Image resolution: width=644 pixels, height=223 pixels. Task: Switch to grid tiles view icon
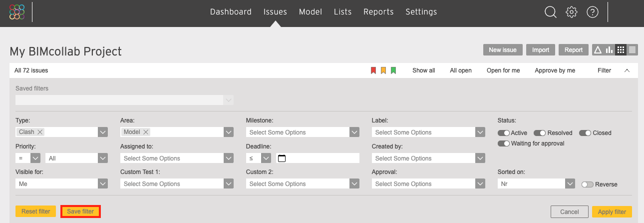pos(621,50)
